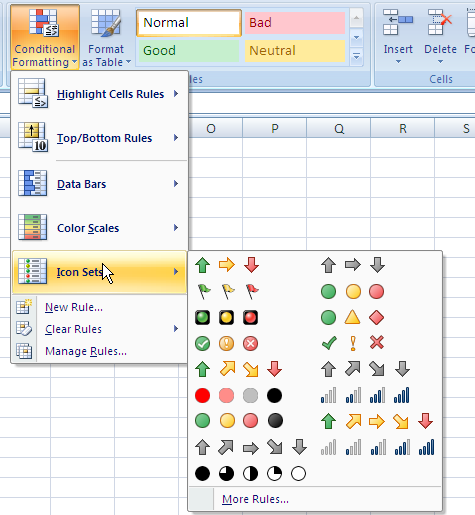Select column P header
The width and height of the screenshot is (475, 515).
pos(274,128)
